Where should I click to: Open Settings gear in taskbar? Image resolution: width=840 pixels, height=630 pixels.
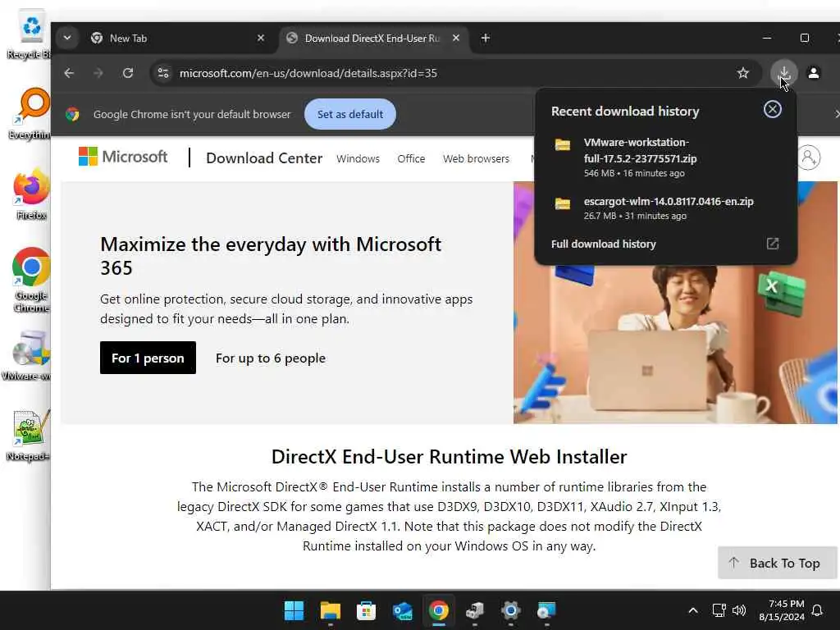tap(510, 610)
